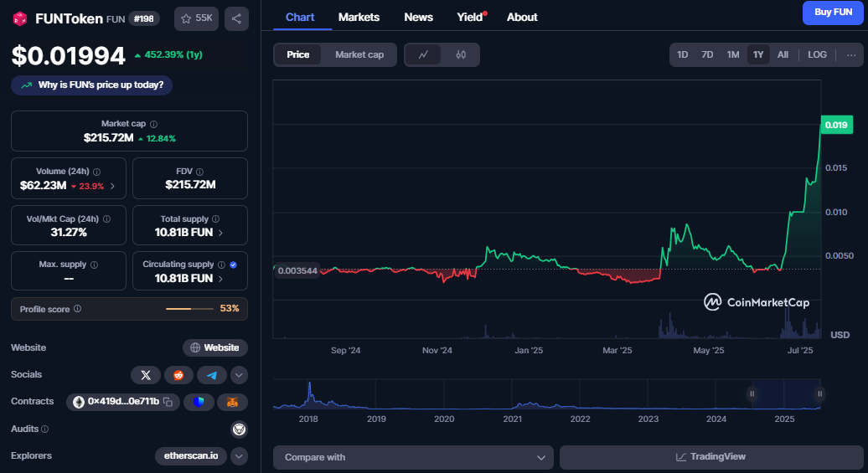Image resolution: width=868 pixels, height=473 pixels.
Task: Switch to the Markets tab
Action: coord(359,17)
